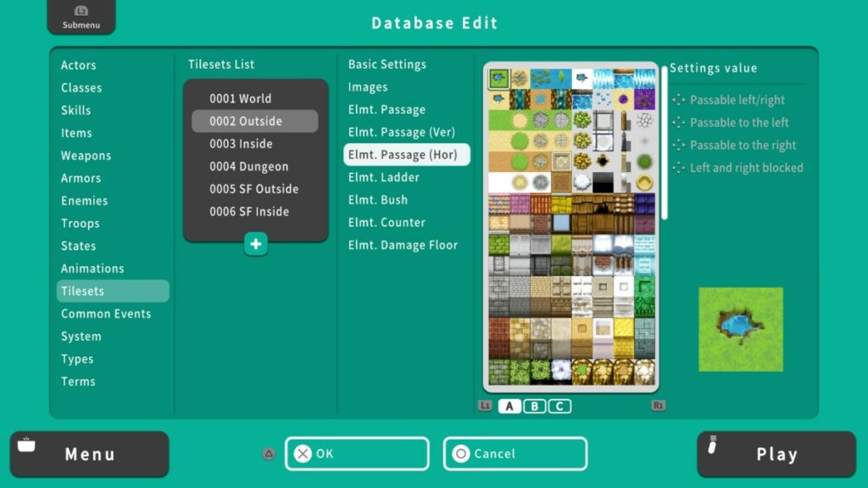Select the golden ring tile
868x488 pixels.
[x=644, y=183]
